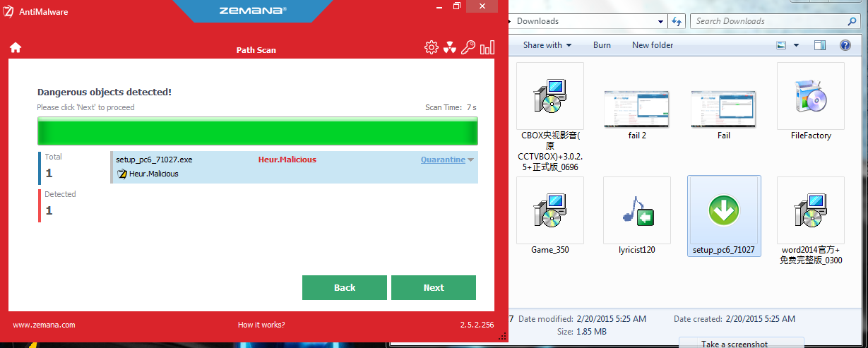Select the setup_pc6_71027.exe detection row

pyautogui.click(x=295, y=167)
